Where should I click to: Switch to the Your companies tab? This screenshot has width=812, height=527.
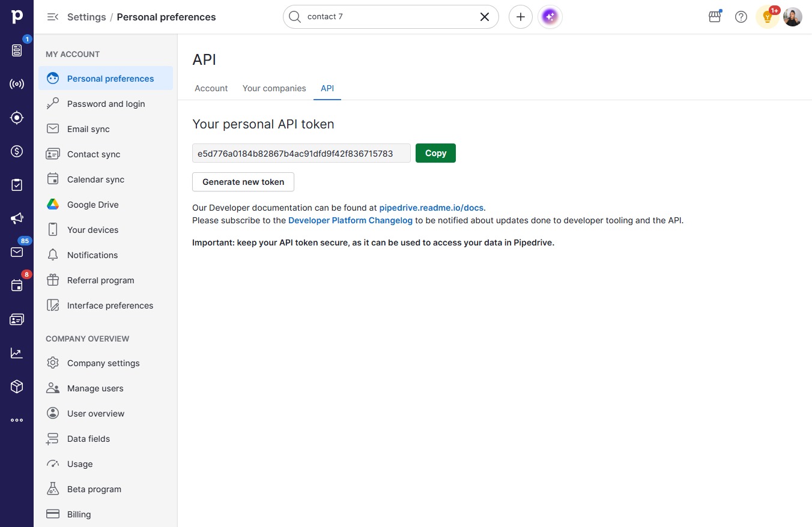tap(274, 88)
